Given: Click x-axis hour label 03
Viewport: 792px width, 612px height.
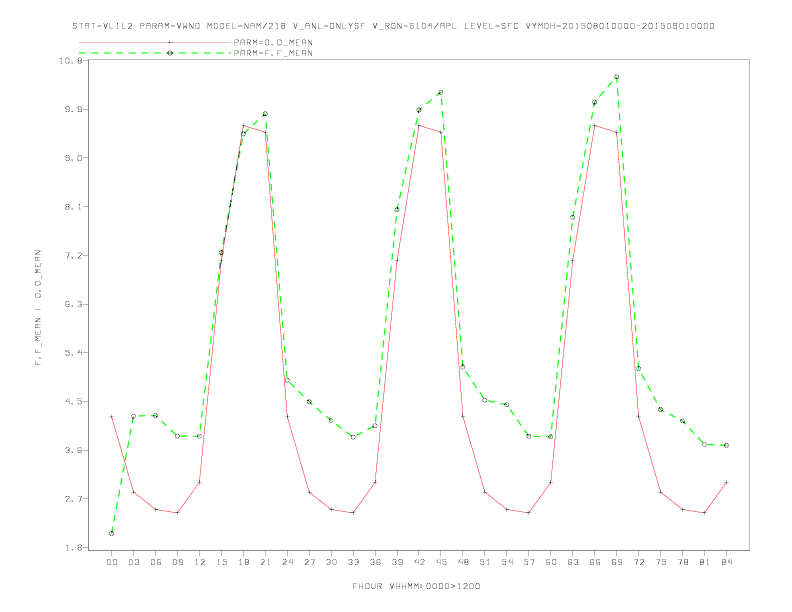Looking at the screenshot, I should click(x=133, y=562).
